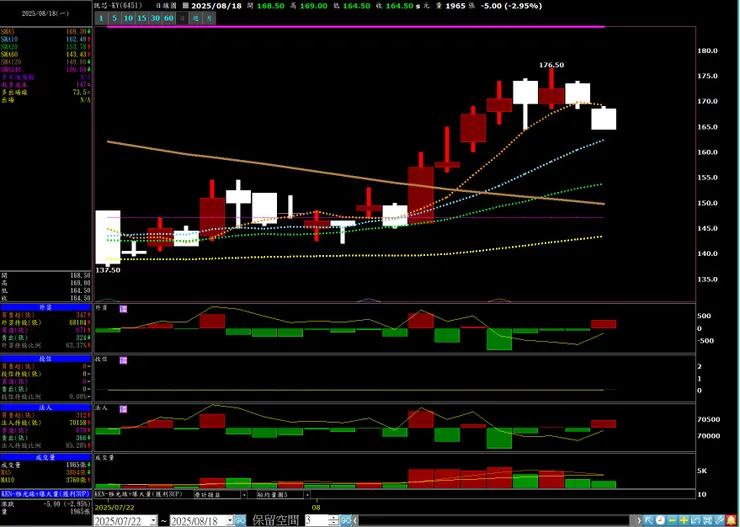Click the purple settings icon in 法人 panel
740x527 pixels.
(123, 409)
